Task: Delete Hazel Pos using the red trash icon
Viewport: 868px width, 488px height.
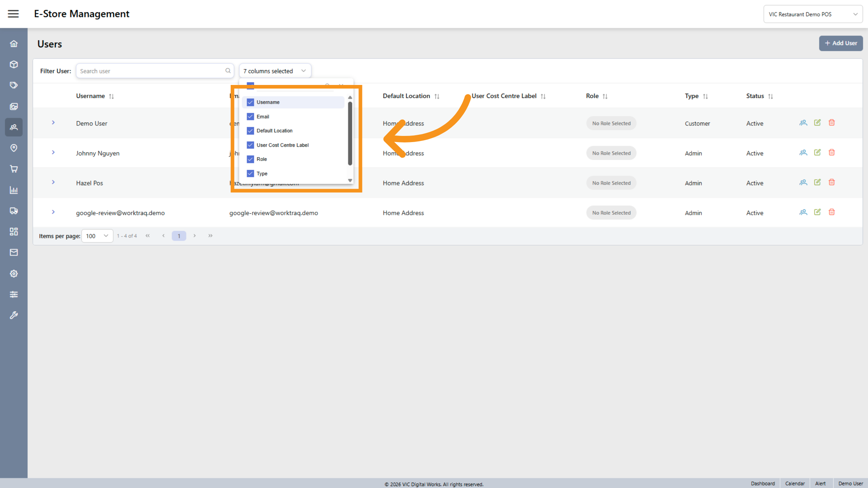Action: point(831,182)
